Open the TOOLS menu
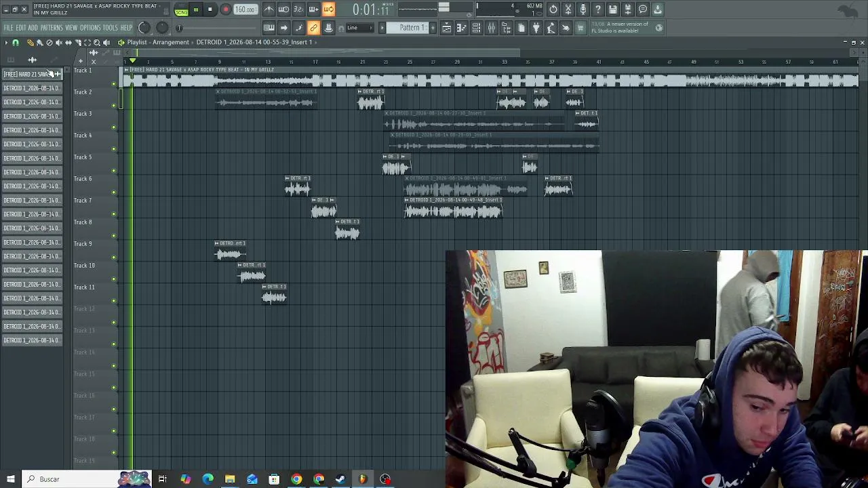 click(111, 28)
